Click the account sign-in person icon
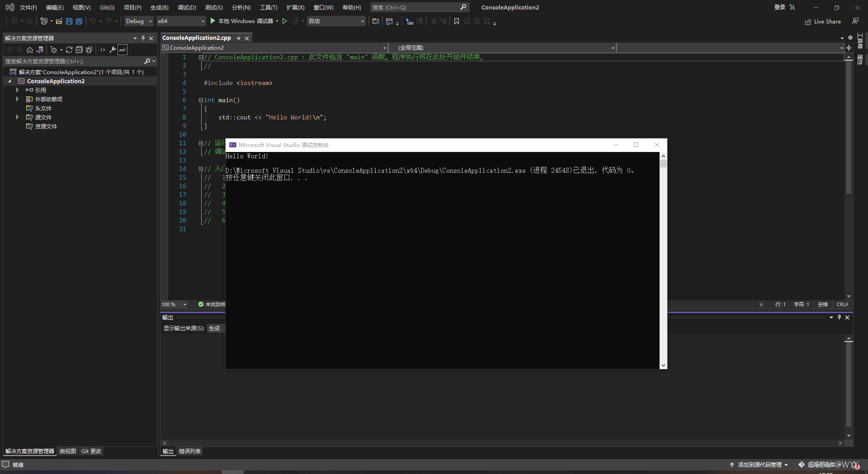 coord(792,7)
